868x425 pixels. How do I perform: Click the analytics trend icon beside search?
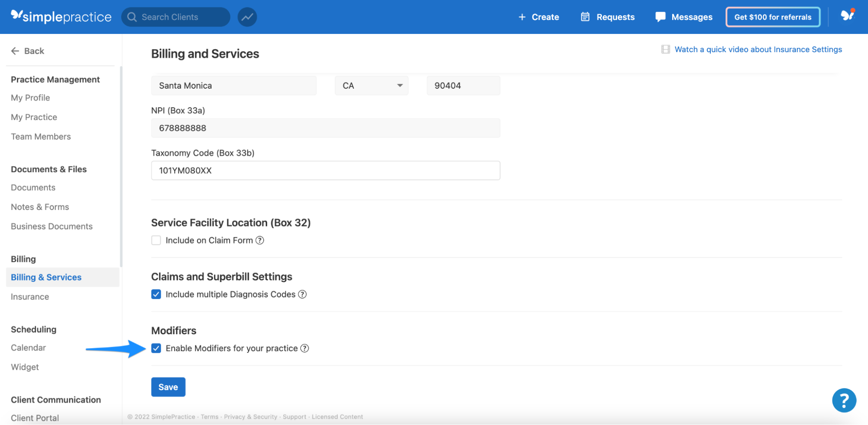pos(247,17)
